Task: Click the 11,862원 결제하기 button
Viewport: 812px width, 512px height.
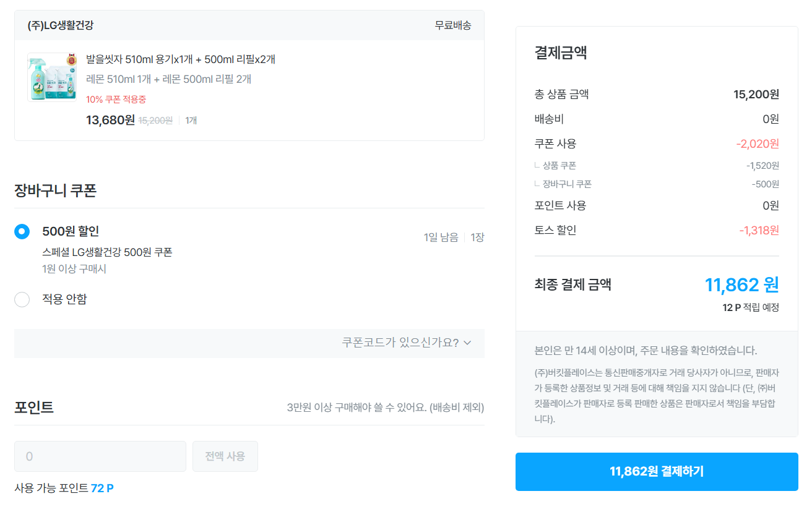Action: 657,472
